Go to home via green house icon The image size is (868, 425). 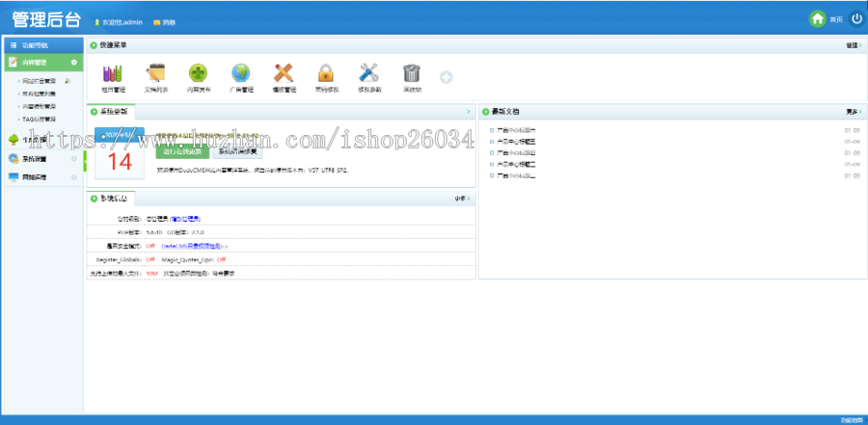(x=818, y=18)
